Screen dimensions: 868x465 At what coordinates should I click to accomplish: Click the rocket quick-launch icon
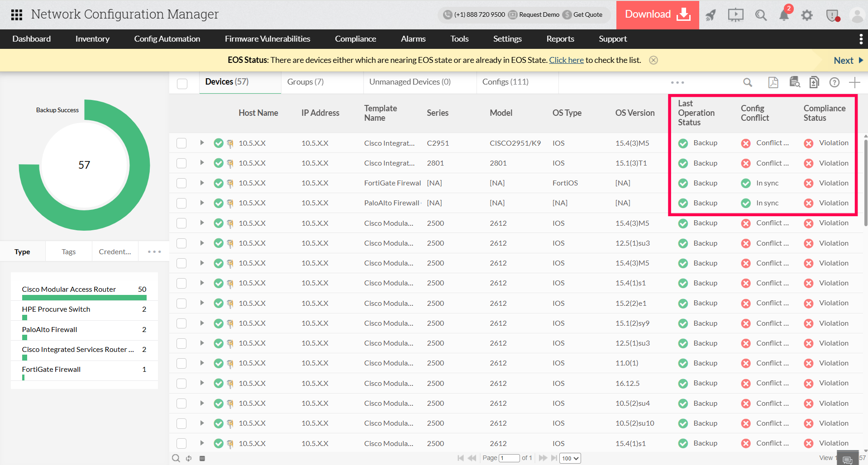710,15
